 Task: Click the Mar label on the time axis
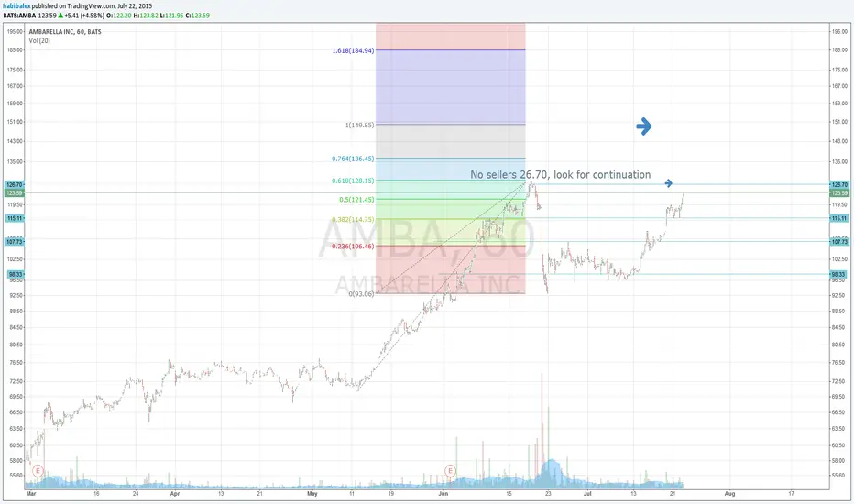pos(31,494)
